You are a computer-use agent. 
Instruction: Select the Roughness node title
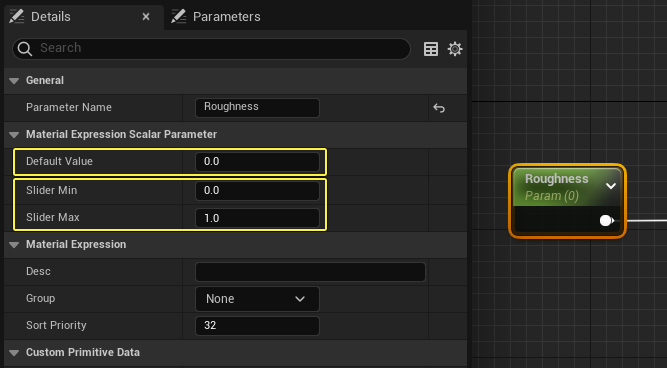(556, 179)
